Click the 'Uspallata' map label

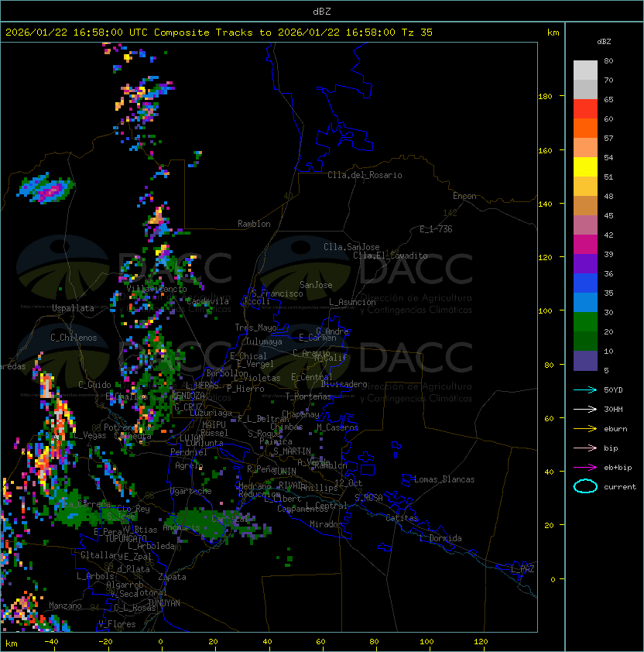click(x=73, y=308)
